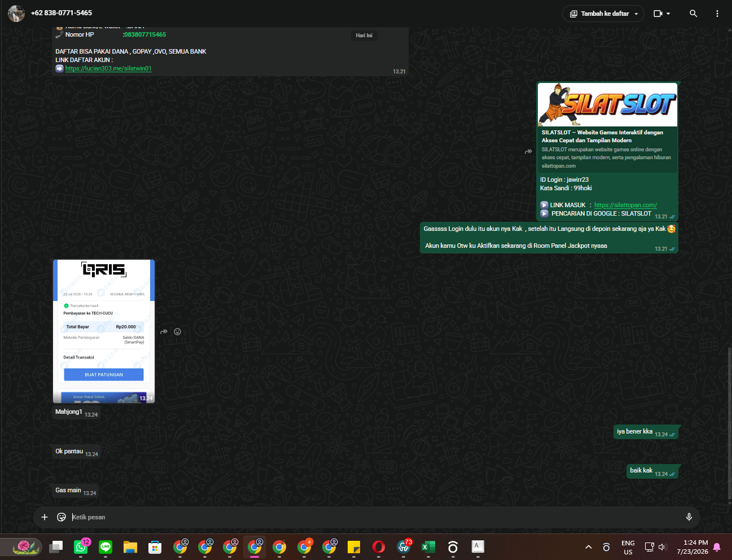Screen dimensions: 732x560
Task: Select the 'Gas main' message
Action: coord(76,491)
